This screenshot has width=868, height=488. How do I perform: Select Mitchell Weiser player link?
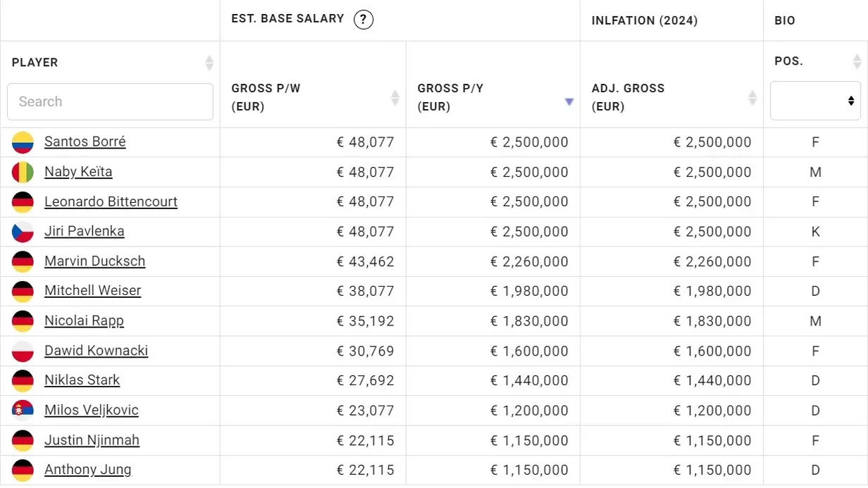pyautogui.click(x=92, y=291)
